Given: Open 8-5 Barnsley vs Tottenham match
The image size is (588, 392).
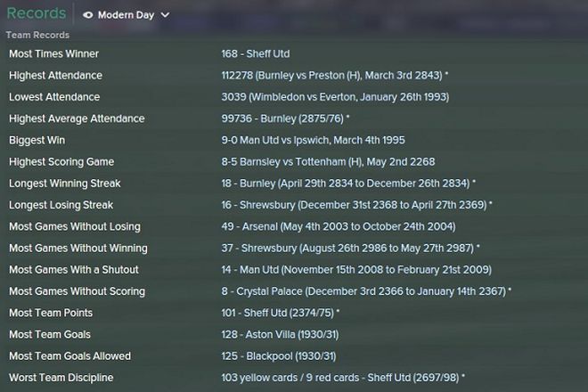Looking at the screenshot, I should click(x=328, y=161).
